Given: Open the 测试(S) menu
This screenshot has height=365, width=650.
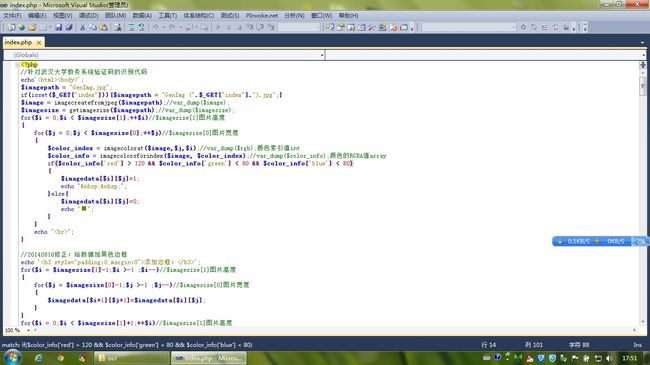Looking at the screenshot, I should point(230,15).
